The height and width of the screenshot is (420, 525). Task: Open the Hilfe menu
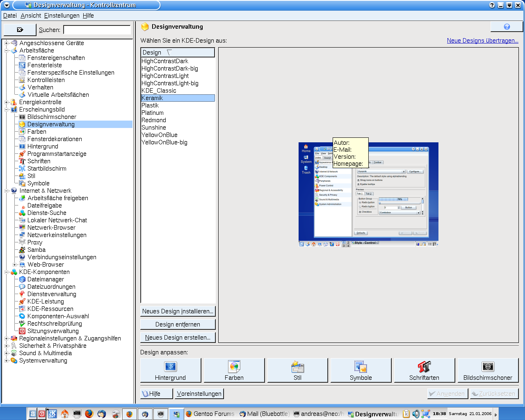tap(88, 16)
